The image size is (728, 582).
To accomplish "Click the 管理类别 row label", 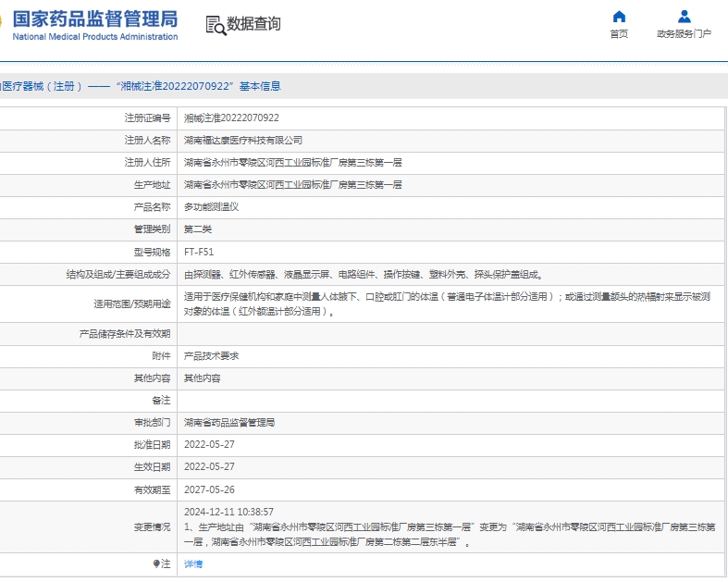I will 153,229.
